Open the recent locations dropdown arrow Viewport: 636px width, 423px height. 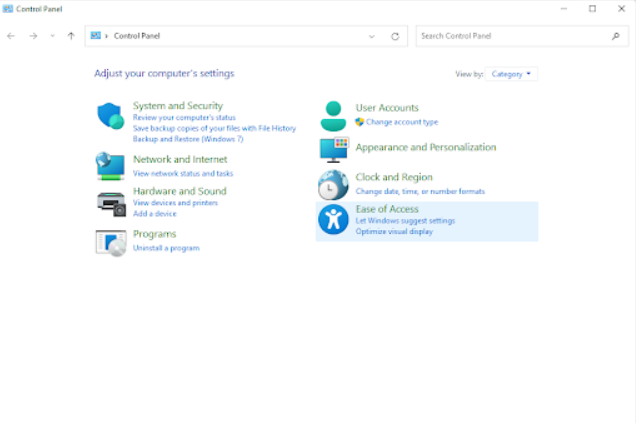pyautogui.click(x=52, y=36)
